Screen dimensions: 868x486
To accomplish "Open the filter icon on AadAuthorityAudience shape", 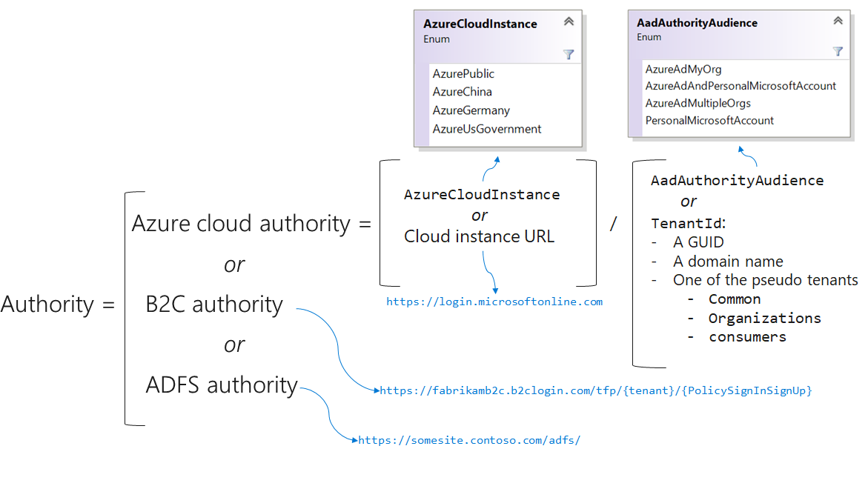I will coord(838,52).
